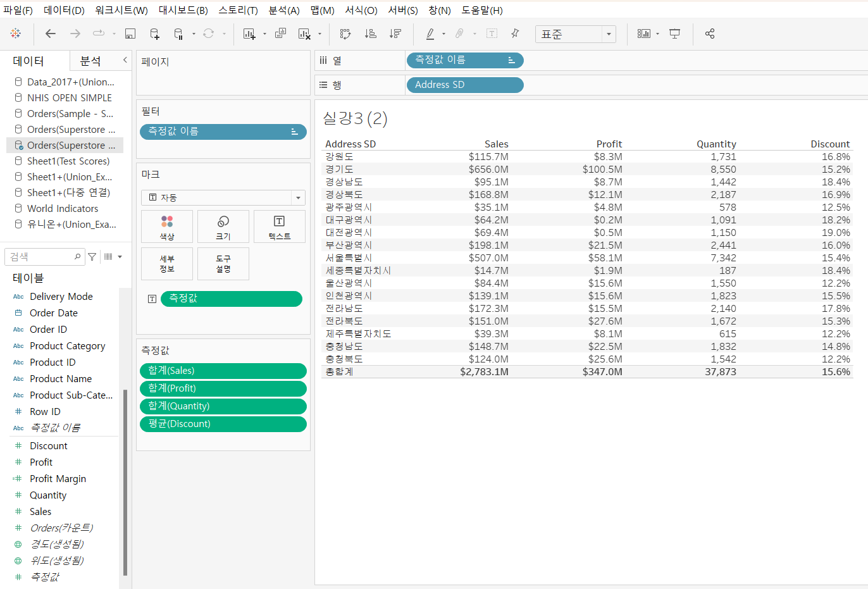Select the Product Category field
This screenshot has width=868, height=589.
(x=67, y=346)
